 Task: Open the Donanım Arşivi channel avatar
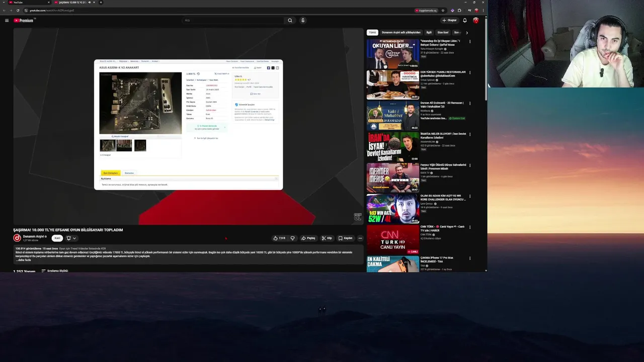click(x=17, y=238)
